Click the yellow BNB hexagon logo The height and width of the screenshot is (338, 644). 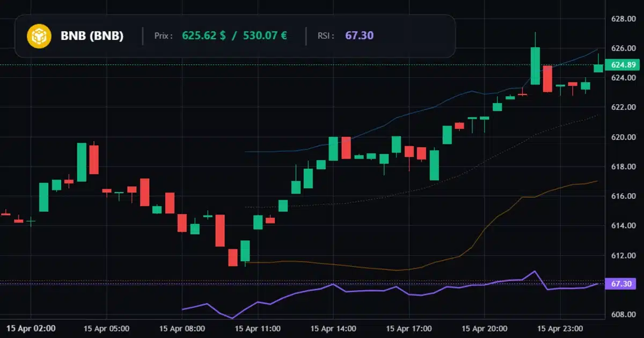[38, 35]
